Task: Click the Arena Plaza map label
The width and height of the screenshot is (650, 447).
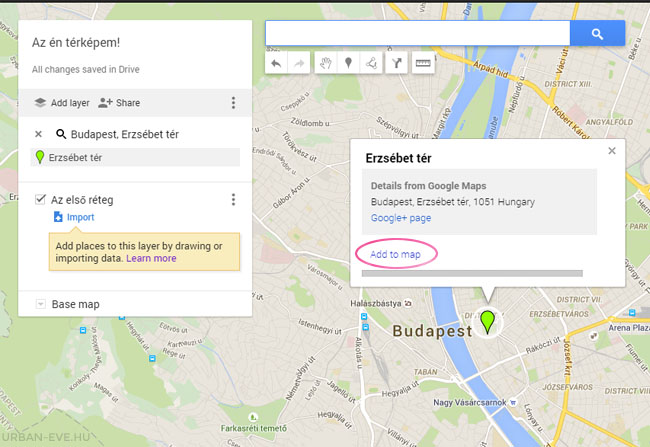Action: [629, 328]
